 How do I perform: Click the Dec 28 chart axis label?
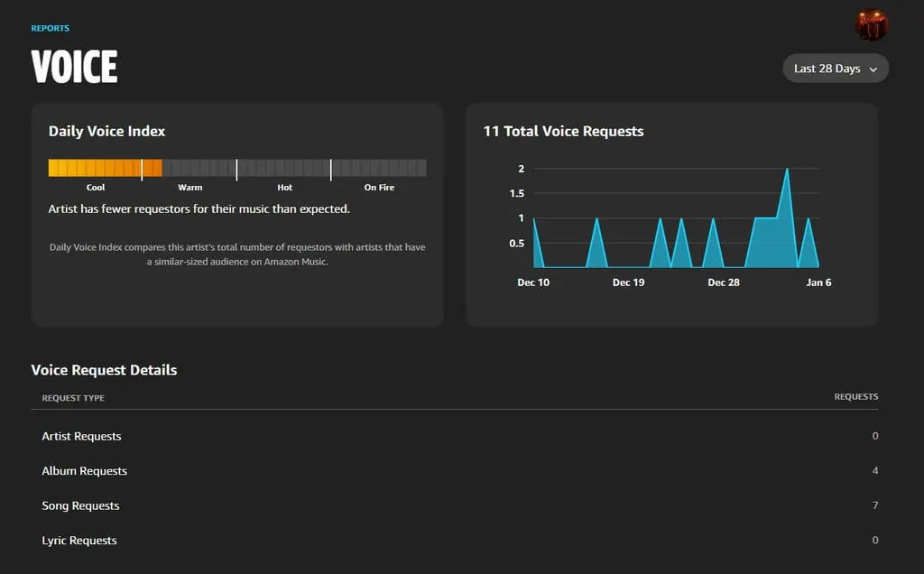(x=724, y=282)
